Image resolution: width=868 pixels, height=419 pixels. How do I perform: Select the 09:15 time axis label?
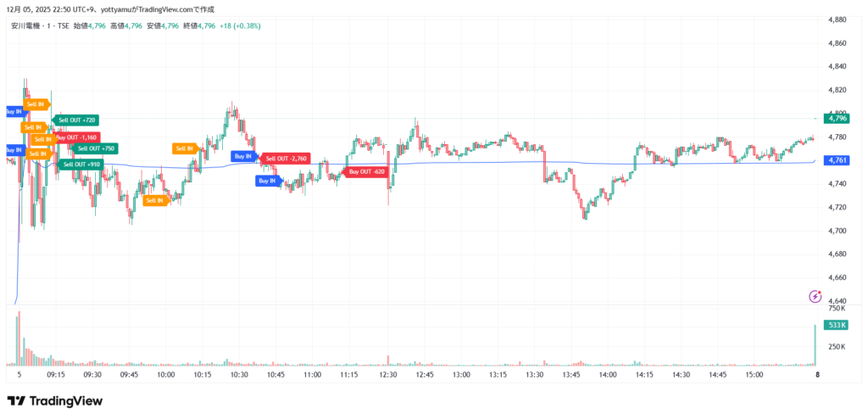pyautogui.click(x=56, y=373)
